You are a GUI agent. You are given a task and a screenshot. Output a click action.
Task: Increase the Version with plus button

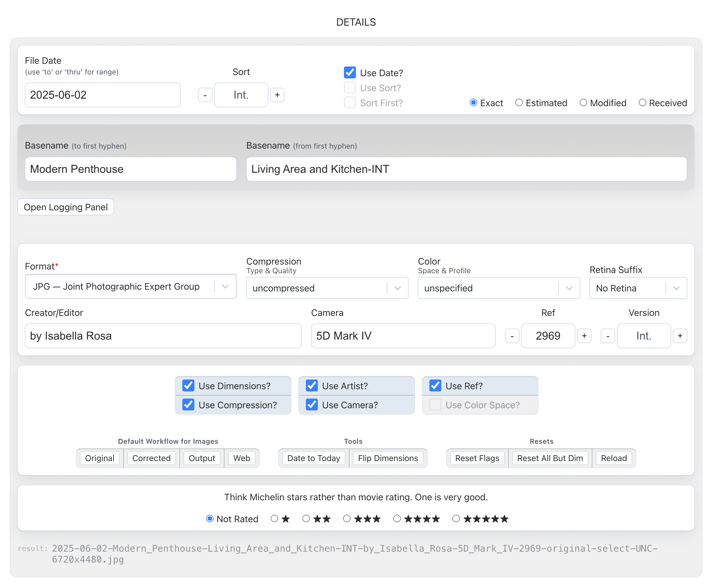tap(680, 336)
